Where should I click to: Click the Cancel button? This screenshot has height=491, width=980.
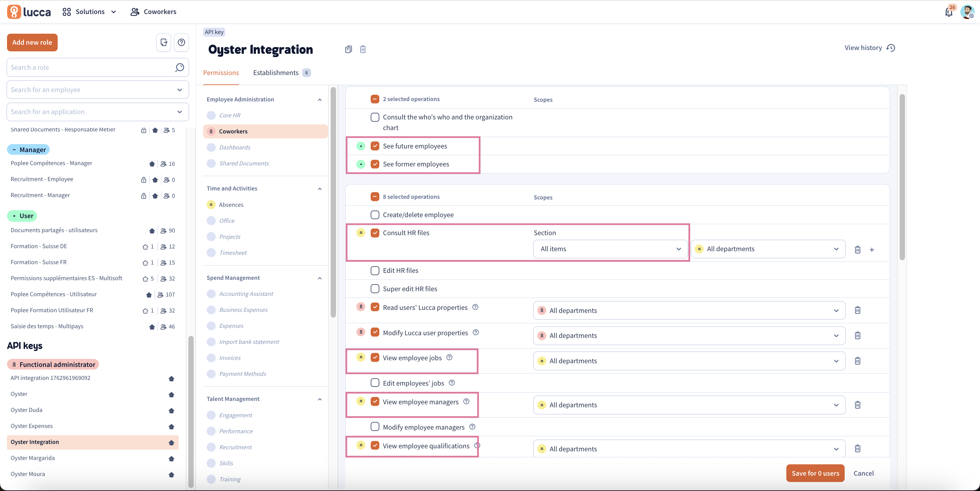(864, 473)
